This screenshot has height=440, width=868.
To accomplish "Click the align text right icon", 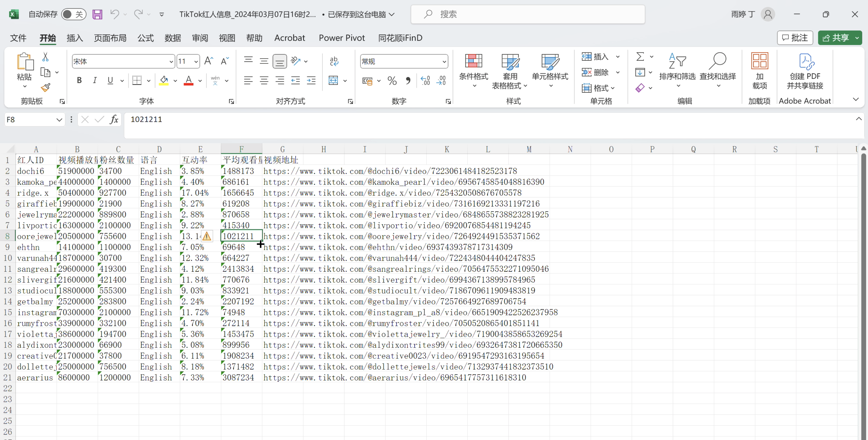I will click(x=280, y=81).
